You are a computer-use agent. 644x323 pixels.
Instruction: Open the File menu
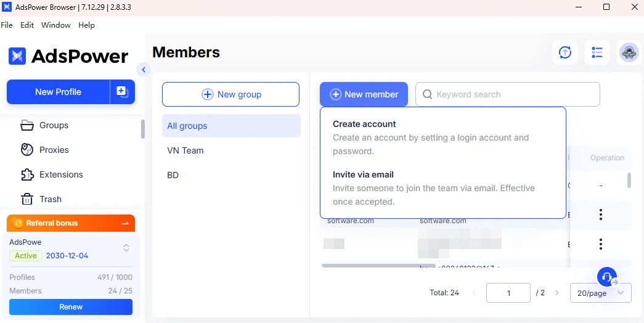click(x=7, y=25)
